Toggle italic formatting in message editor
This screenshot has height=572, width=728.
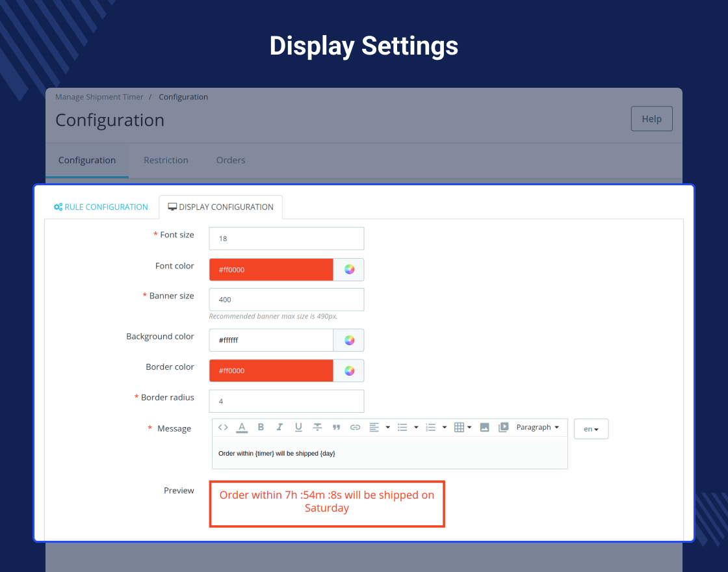[279, 427]
